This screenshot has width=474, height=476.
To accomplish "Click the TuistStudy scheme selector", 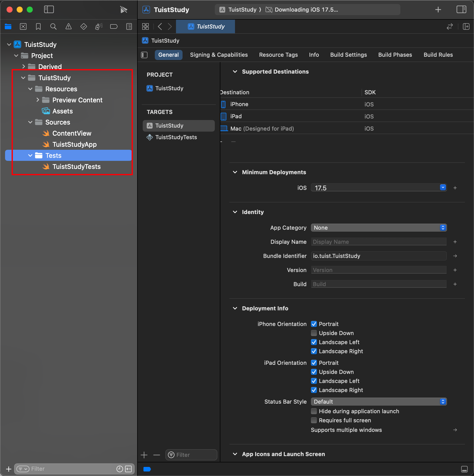I will pyautogui.click(x=238, y=10).
